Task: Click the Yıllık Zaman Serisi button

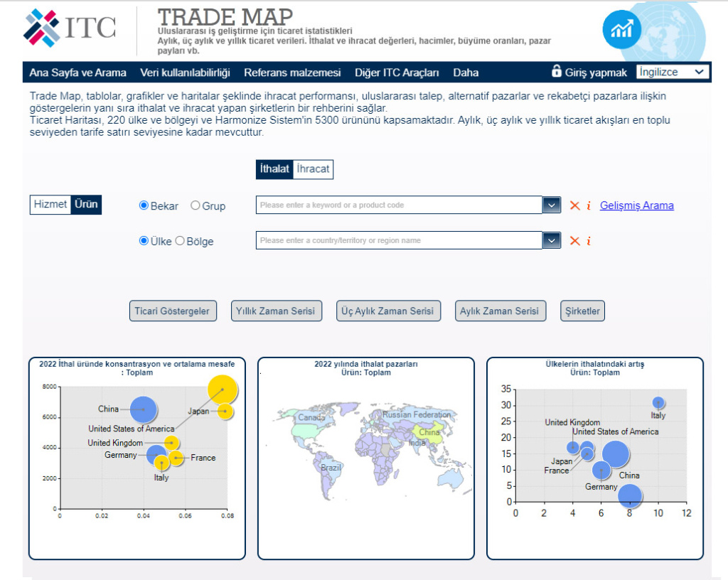Action: point(277,311)
